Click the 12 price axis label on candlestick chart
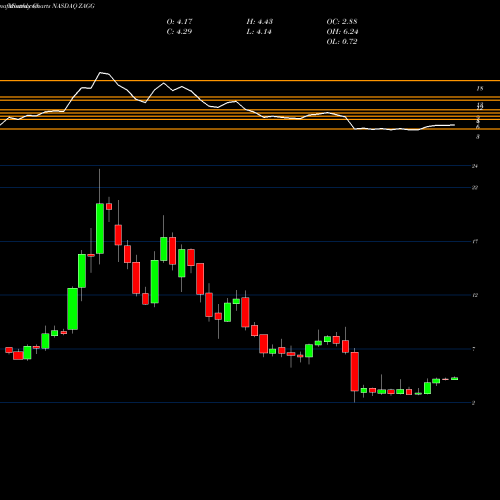This screenshot has width=500, height=500. pos(475,295)
